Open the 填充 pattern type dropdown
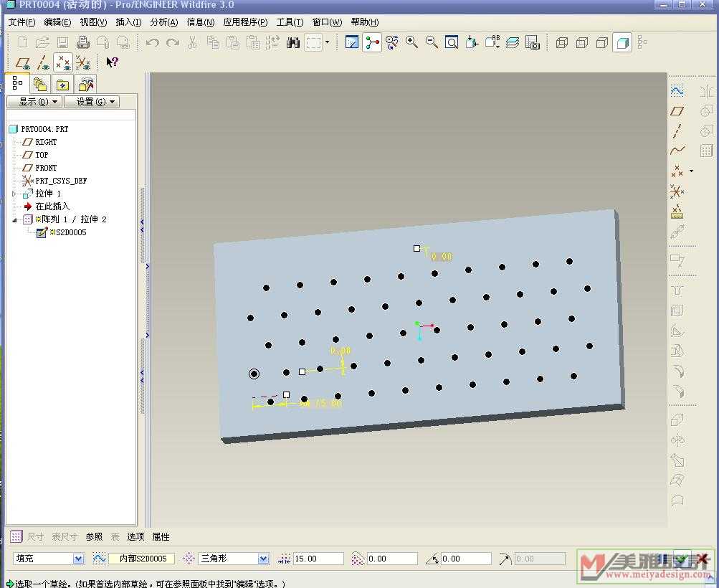The image size is (719, 588). coord(78,559)
